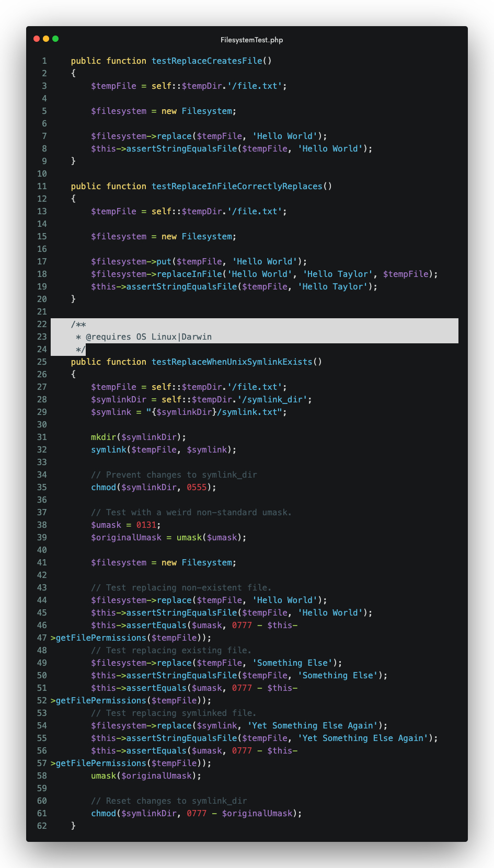Click the octal value 0555

197,487
